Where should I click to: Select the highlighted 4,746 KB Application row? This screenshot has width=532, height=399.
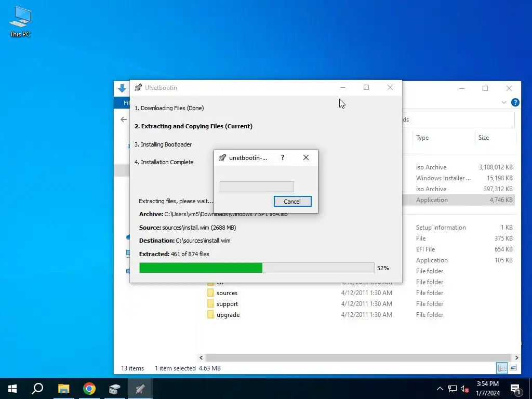(458, 200)
